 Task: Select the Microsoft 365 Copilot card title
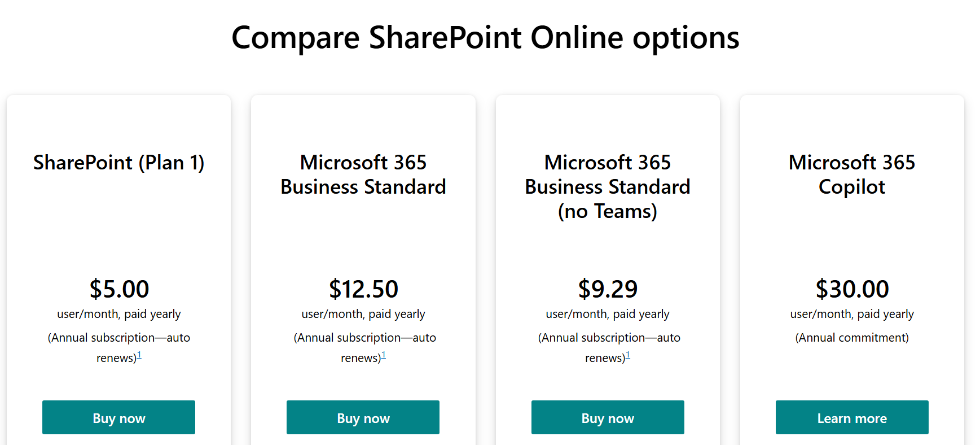(x=851, y=174)
